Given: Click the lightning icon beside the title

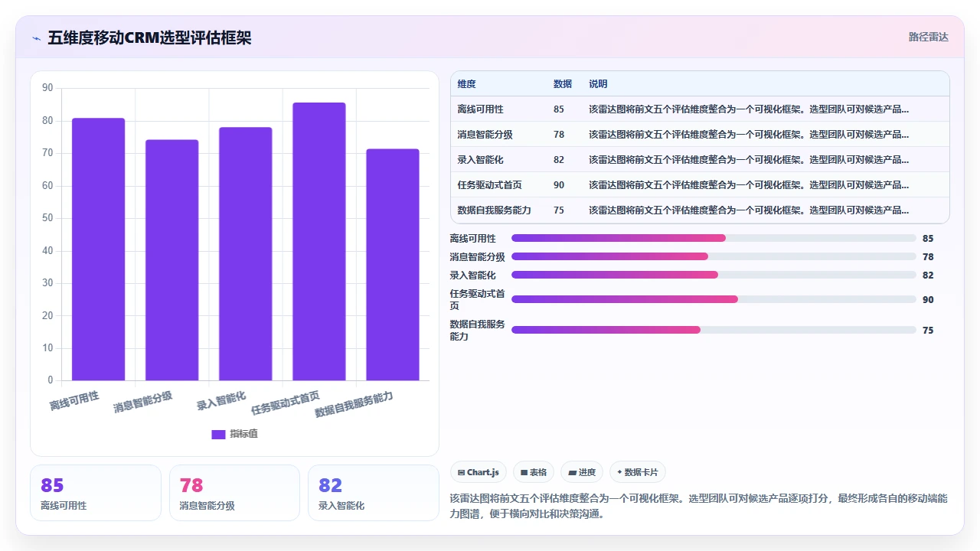Looking at the screenshot, I should point(36,37).
